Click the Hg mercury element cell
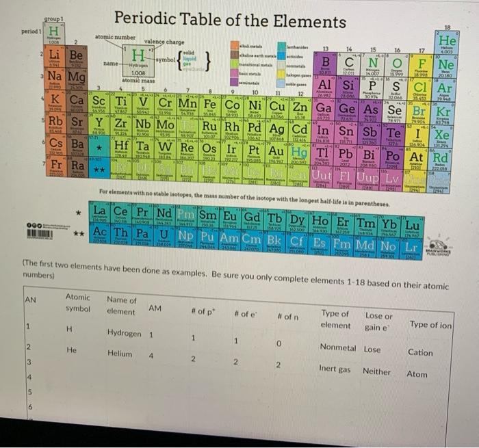 298,154
